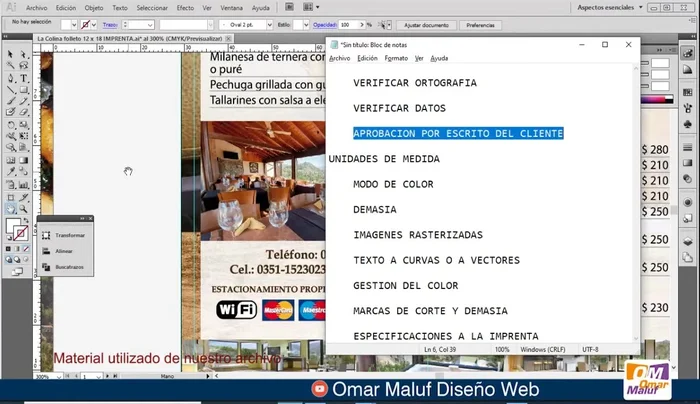This screenshot has height=404, width=700.
Task: Open the Buscatrazos panel icon
Action: point(48,270)
